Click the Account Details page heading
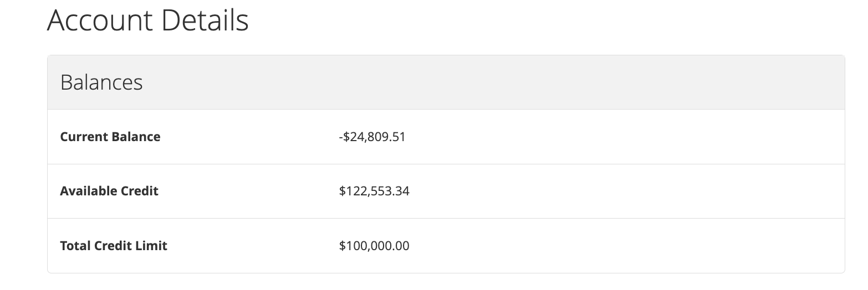 tap(148, 20)
